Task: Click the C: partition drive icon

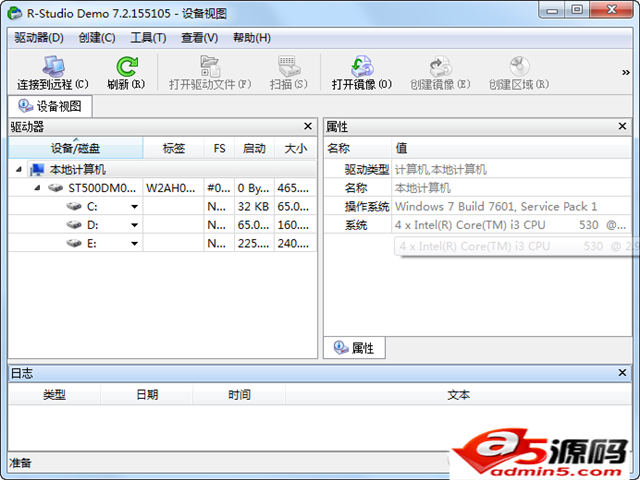Action: pyautogui.click(x=74, y=206)
